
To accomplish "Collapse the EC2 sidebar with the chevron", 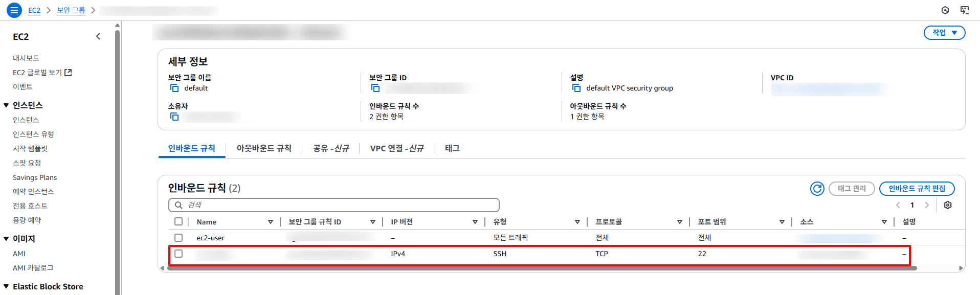I will (x=98, y=36).
